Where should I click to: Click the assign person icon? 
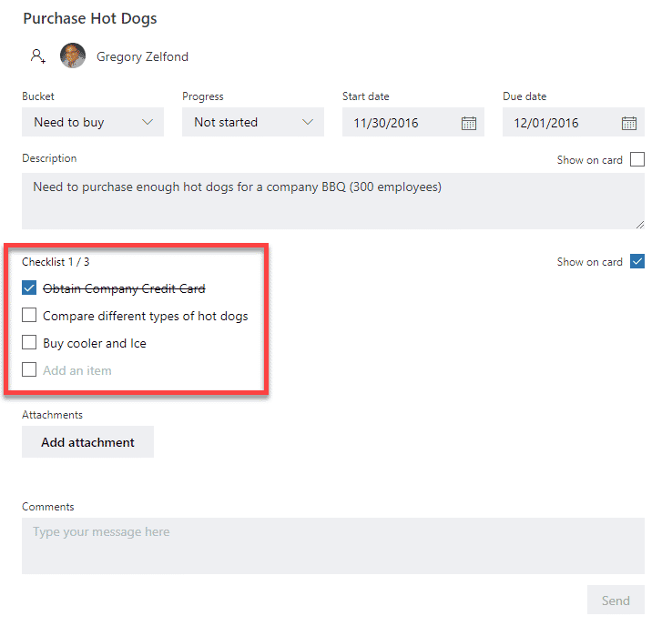pos(37,56)
